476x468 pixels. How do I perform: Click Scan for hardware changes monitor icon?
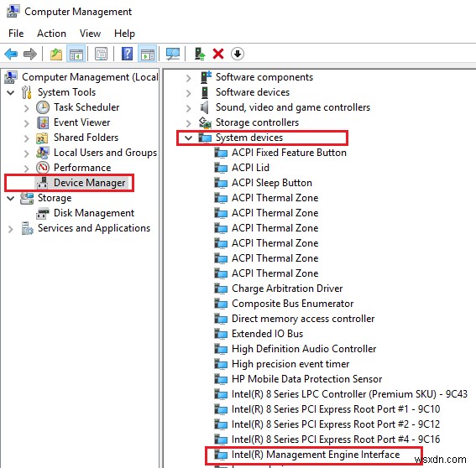click(x=173, y=54)
